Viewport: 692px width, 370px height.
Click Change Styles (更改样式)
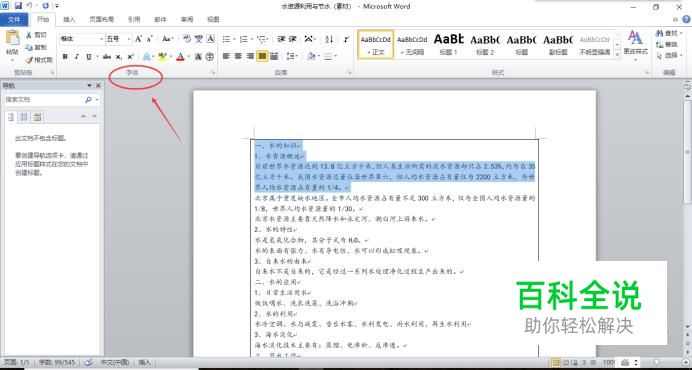tap(636, 45)
